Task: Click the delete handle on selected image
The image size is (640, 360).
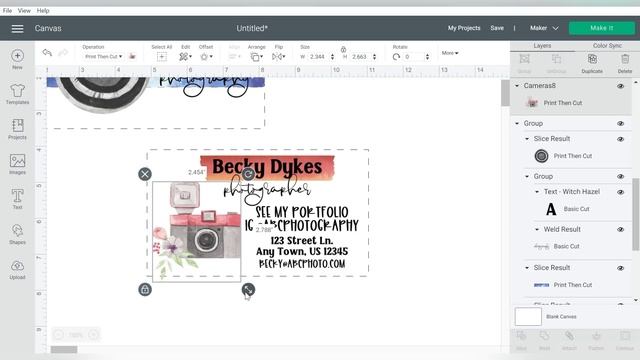Action: [x=145, y=174]
